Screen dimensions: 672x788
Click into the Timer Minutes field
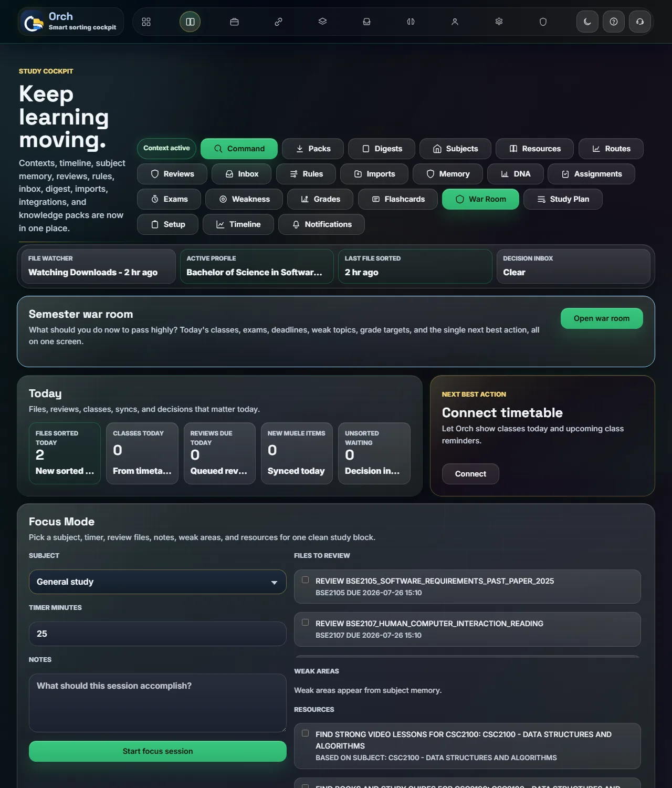click(x=157, y=634)
